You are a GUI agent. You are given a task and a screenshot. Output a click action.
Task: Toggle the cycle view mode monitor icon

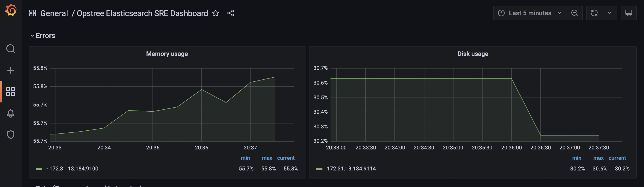[629, 13]
